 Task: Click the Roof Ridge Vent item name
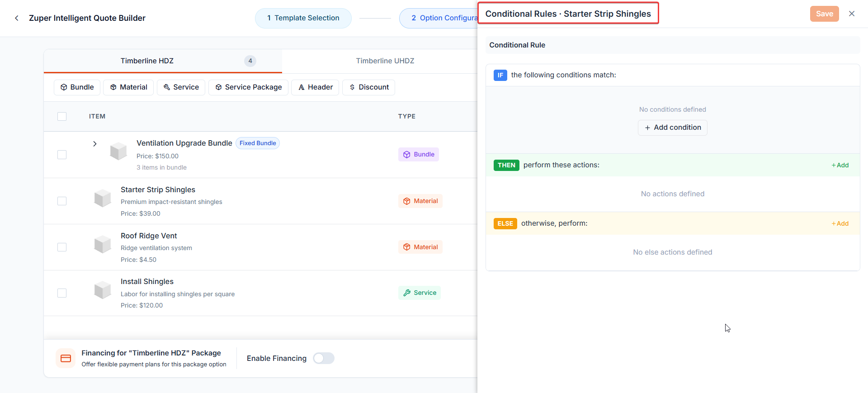149,236
